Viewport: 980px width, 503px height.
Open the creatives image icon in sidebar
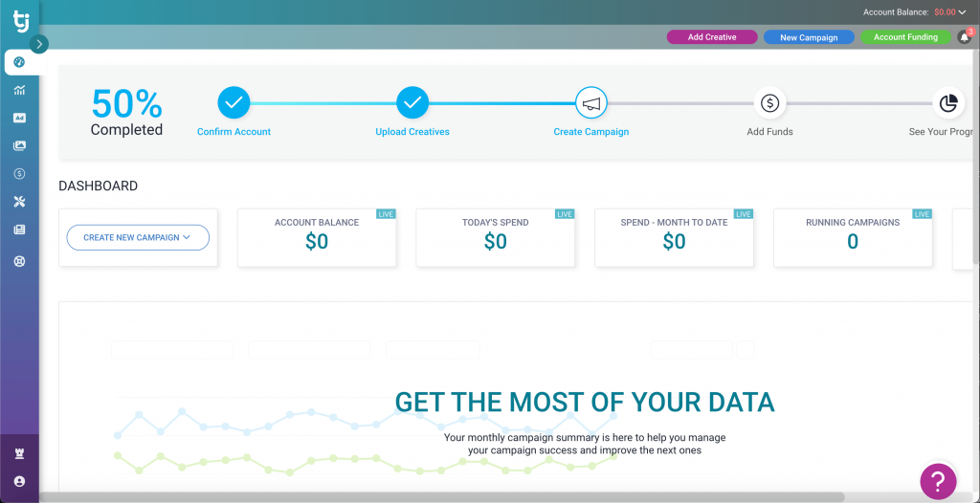[x=19, y=145]
